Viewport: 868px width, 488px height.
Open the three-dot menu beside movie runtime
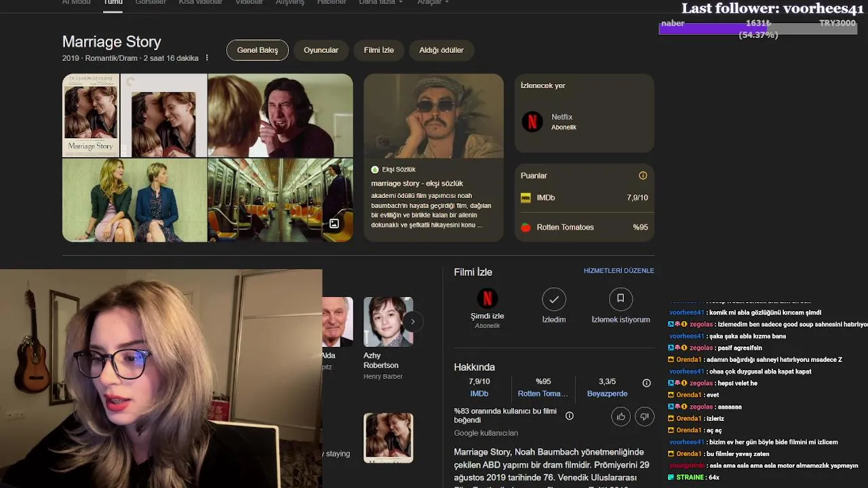(x=207, y=58)
